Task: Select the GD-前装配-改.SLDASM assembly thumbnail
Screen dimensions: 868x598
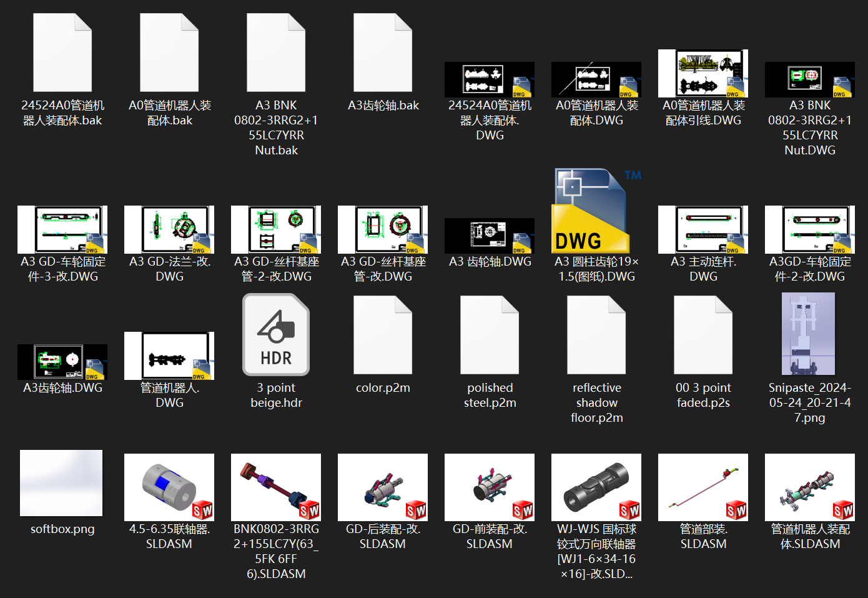Action: click(490, 487)
